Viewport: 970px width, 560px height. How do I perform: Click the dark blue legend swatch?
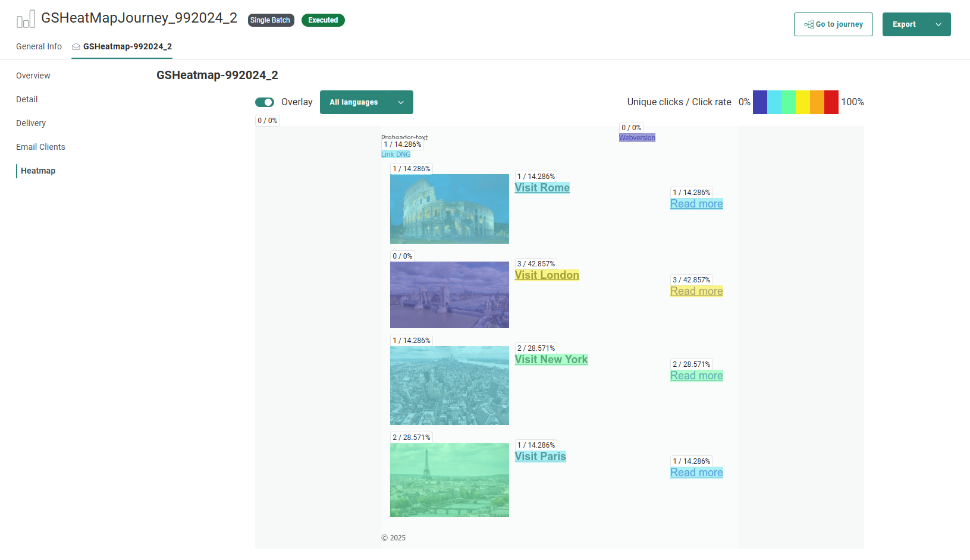(x=759, y=102)
